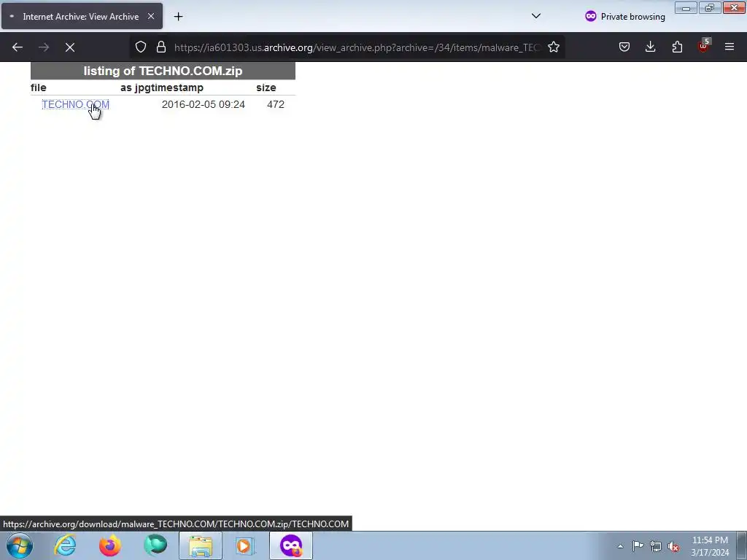Switch to Firefox private browsing window
The width and height of the screenshot is (747, 560).
(291, 545)
